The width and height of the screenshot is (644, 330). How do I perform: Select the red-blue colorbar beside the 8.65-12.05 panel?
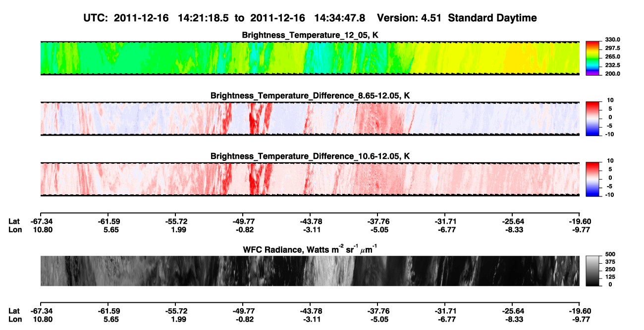592,118
